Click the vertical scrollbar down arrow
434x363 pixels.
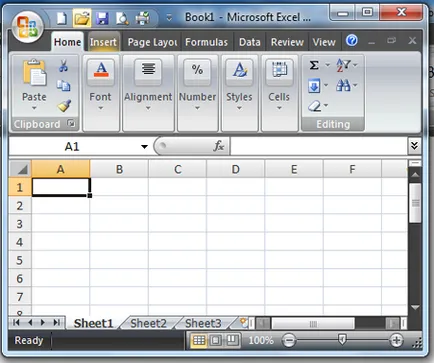click(x=415, y=307)
